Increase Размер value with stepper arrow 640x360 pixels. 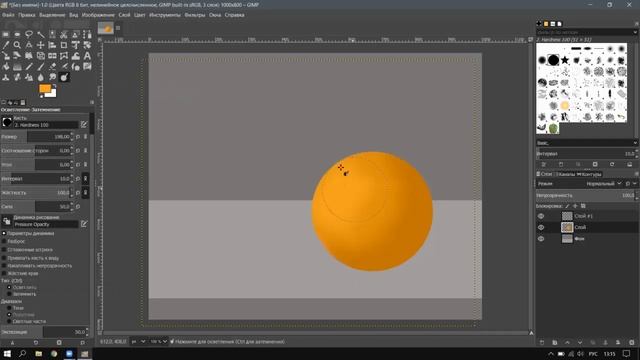pos(72,134)
